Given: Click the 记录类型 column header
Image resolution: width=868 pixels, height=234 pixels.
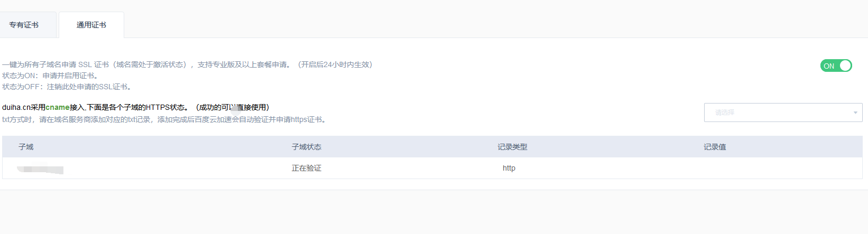Looking at the screenshot, I should 512,147.
